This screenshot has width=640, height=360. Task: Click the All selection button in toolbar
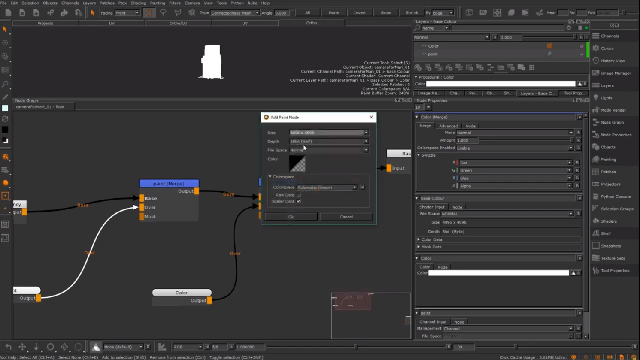pyautogui.click(x=307, y=13)
